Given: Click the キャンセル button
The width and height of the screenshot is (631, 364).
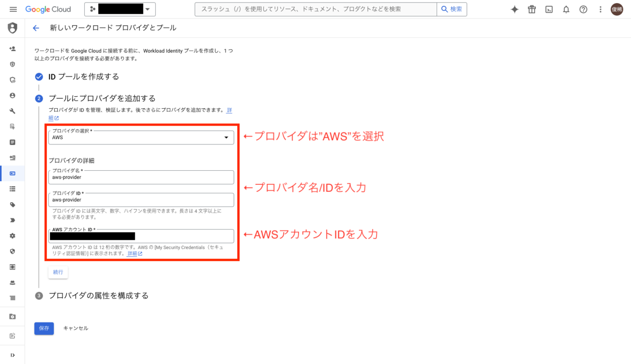Looking at the screenshot, I should pyautogui.click(x=76, y=328).
